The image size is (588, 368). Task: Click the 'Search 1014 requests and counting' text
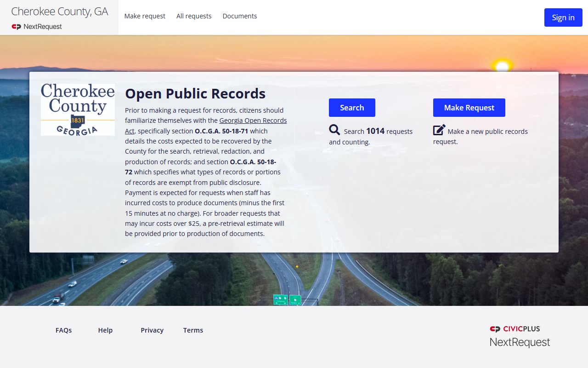(371, 137)
